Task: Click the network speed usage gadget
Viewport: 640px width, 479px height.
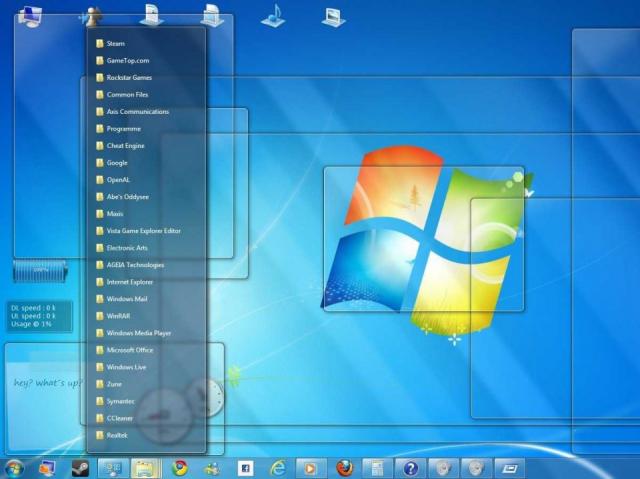Action: tap(40, 316)
